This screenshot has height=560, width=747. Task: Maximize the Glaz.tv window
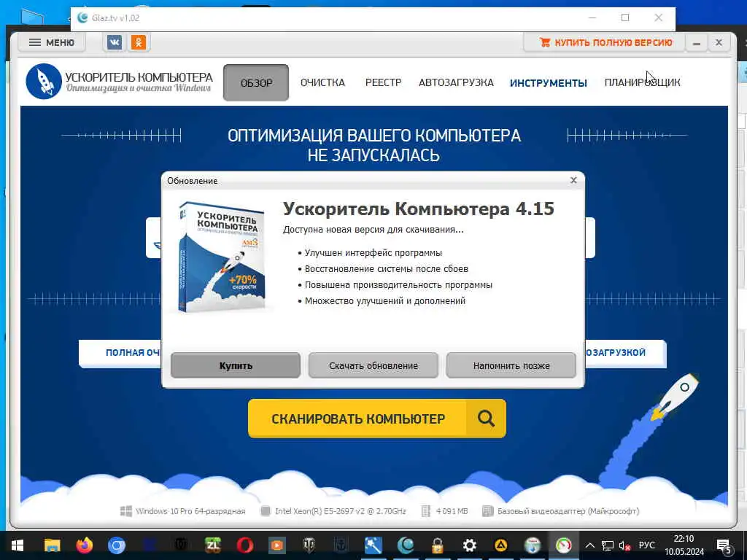(x=625, y=17)
